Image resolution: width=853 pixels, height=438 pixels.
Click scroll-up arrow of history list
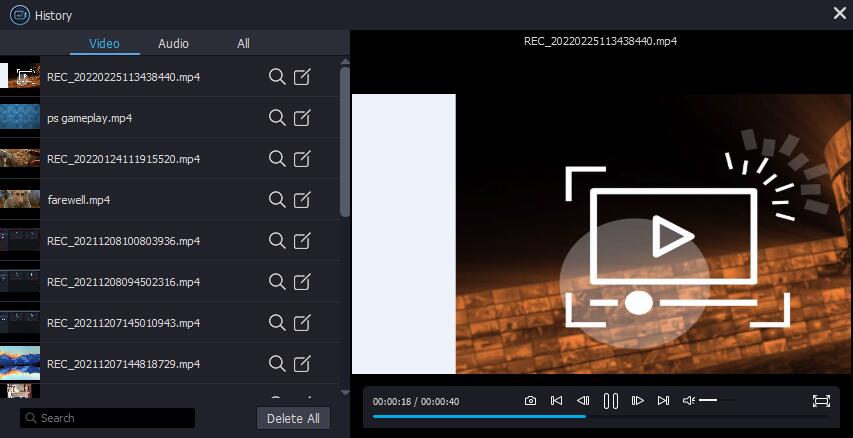[345, 61]
